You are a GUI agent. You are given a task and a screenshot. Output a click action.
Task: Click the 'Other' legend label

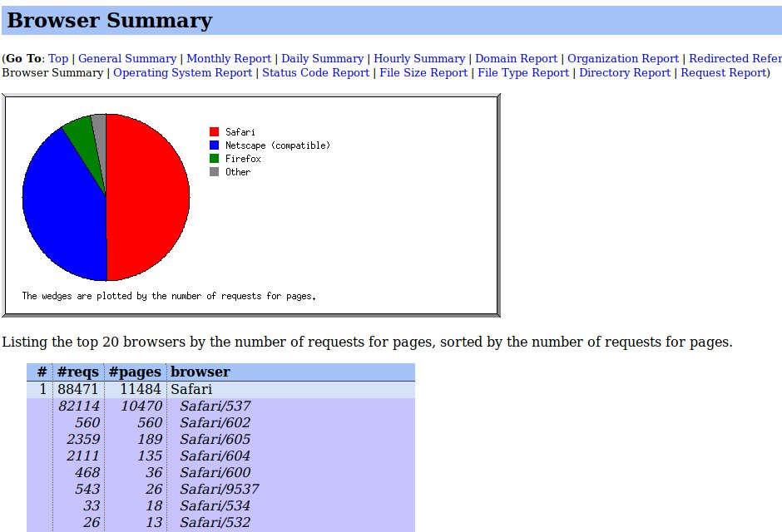click(238, 172)
